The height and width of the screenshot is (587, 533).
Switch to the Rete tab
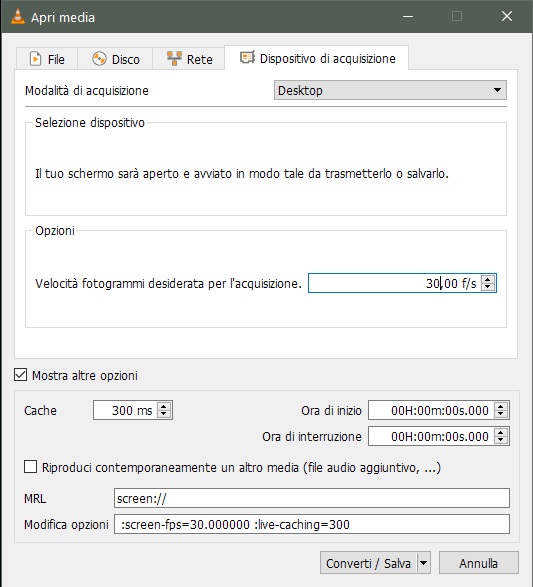[189, 59]
